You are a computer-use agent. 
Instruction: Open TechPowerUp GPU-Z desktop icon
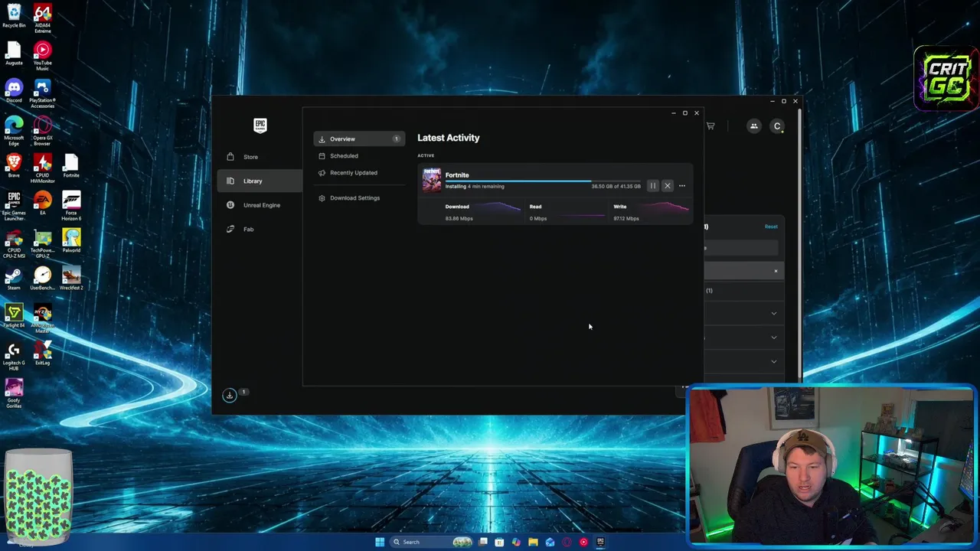tap(43, 244)
